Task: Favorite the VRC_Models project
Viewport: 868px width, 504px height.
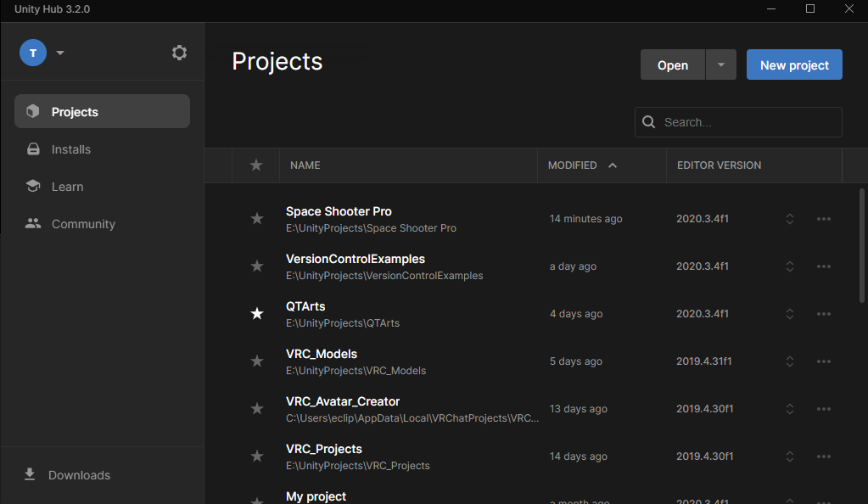Action: pos(256,361)
